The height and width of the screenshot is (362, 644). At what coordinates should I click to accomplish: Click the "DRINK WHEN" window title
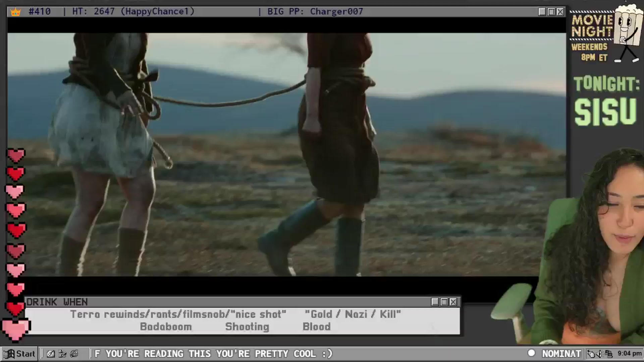click(57, 302)
